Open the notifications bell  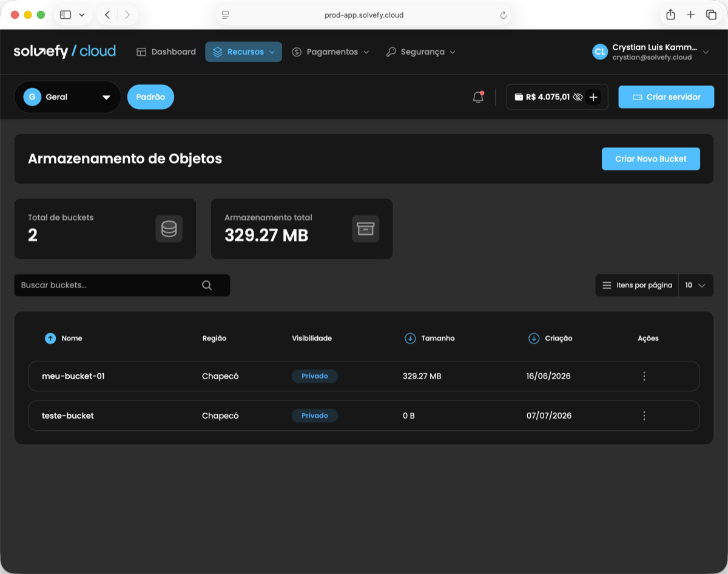click(x=478, y=97)
